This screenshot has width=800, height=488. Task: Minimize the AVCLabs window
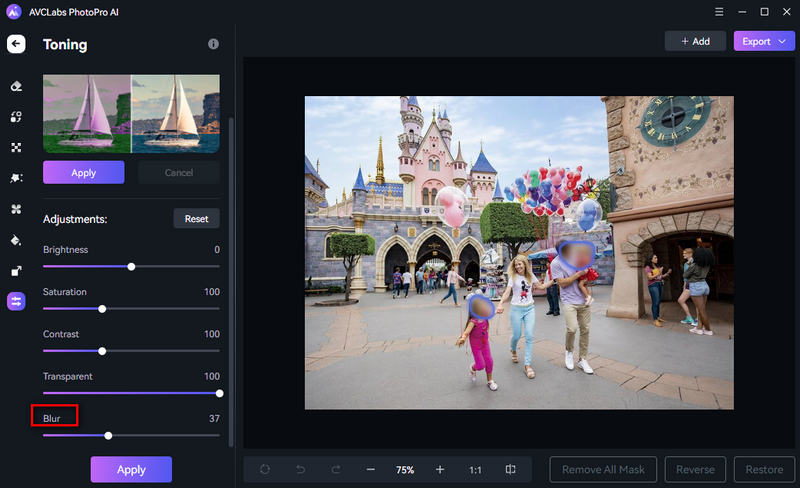tap(742, 11)
